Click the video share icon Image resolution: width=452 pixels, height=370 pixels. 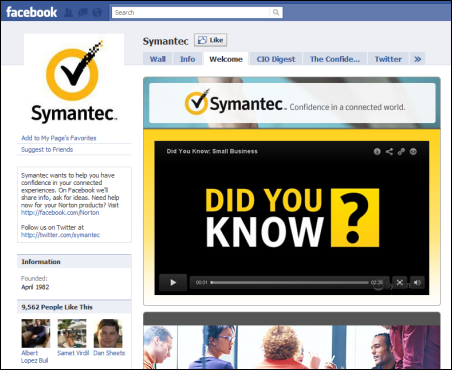pyautogui.click(x=389, y=152)
